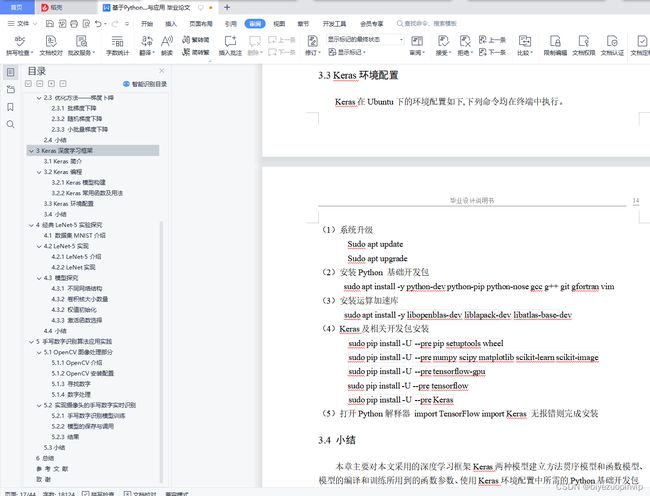Open the 会员专享 tab
The width and height of the screenshot is (650, 496).
pos(371,24)
